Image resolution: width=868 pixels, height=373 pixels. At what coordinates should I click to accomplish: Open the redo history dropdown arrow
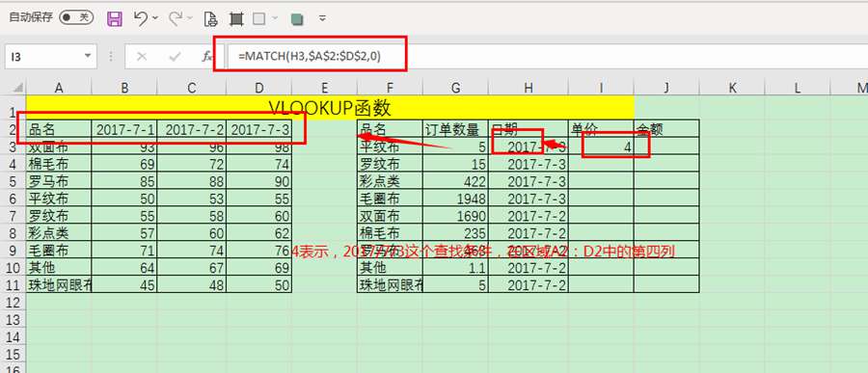(x=190, y=18)
